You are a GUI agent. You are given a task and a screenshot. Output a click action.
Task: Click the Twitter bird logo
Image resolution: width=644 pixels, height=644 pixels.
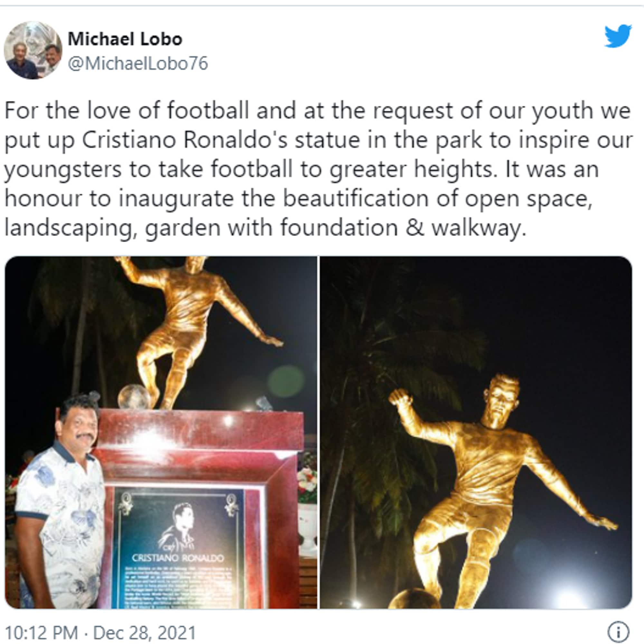[618, 36]
